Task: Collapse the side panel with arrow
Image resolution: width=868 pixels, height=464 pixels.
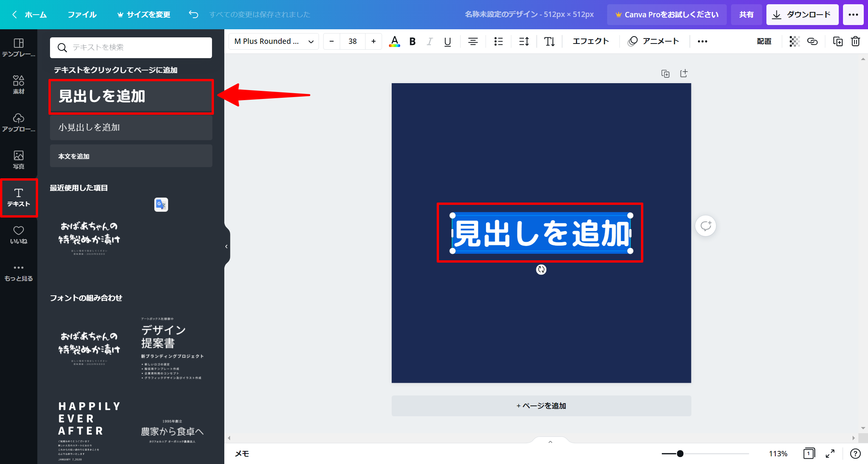Action: [227, 246]
